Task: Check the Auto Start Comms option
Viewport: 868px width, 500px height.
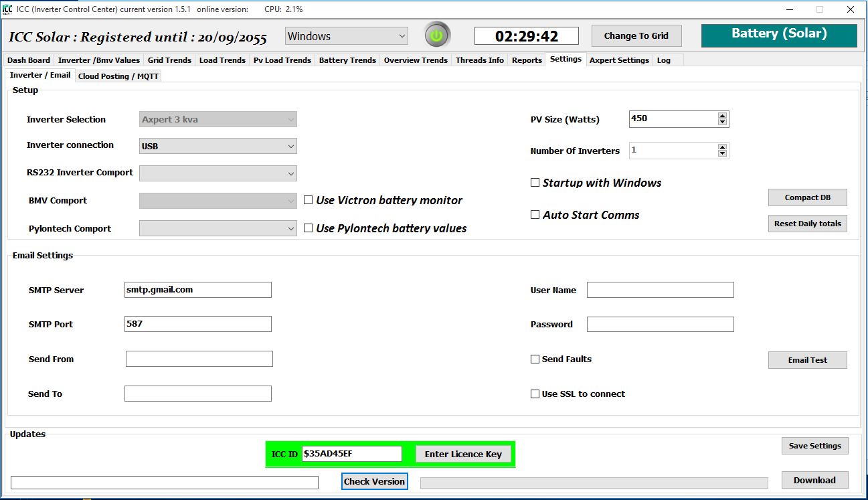Action: click(535, 215)
